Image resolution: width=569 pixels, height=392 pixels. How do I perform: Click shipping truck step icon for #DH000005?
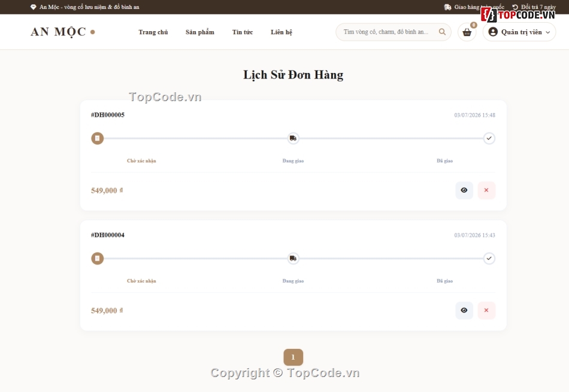(293, 138)
